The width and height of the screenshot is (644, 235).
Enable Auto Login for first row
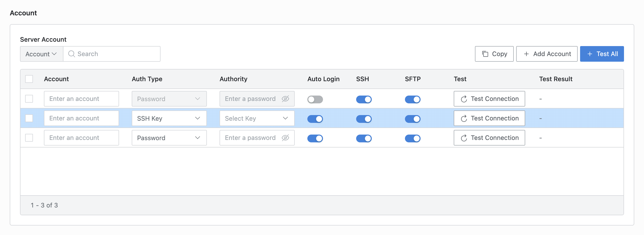(x=315, y=99)
